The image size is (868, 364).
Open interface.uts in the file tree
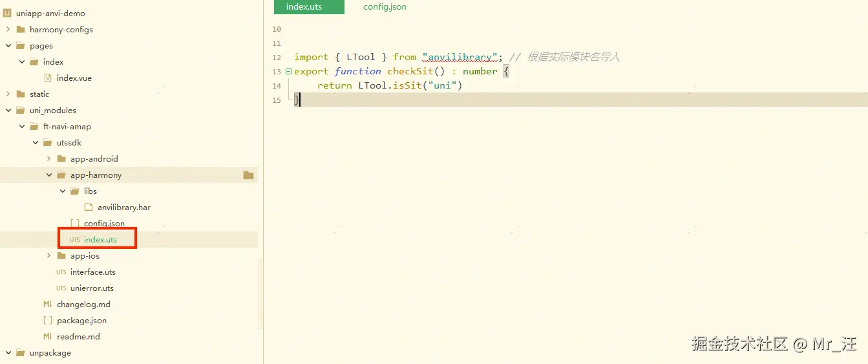click(93, 272)
